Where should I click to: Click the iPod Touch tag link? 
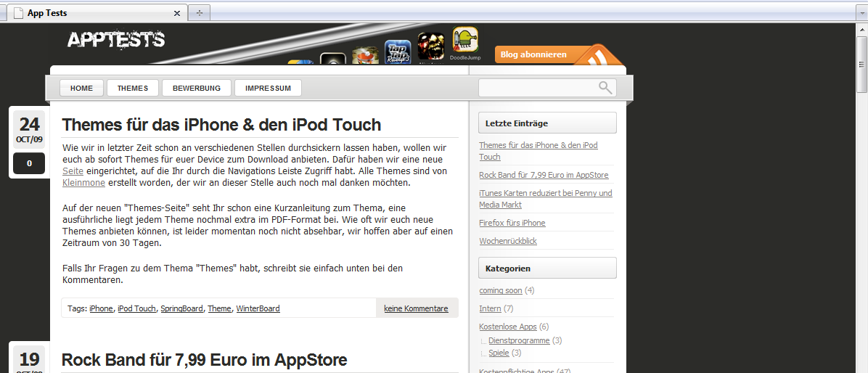pyautogui.click(x=136, y=308)
